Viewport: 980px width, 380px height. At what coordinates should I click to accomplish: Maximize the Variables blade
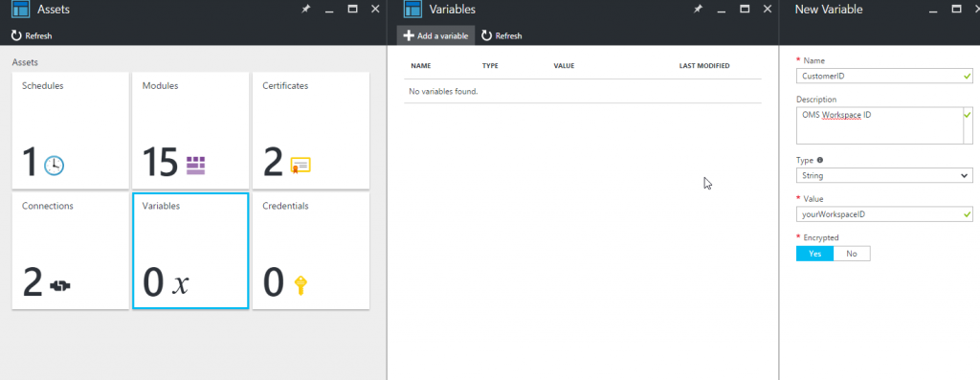745,9
